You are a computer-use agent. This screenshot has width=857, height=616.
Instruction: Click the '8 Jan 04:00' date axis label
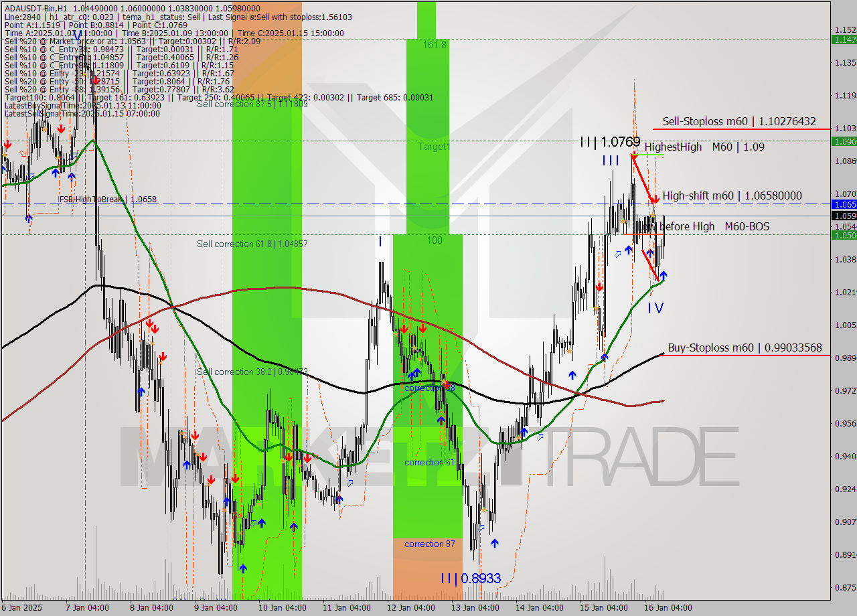(x=151, y=608)
